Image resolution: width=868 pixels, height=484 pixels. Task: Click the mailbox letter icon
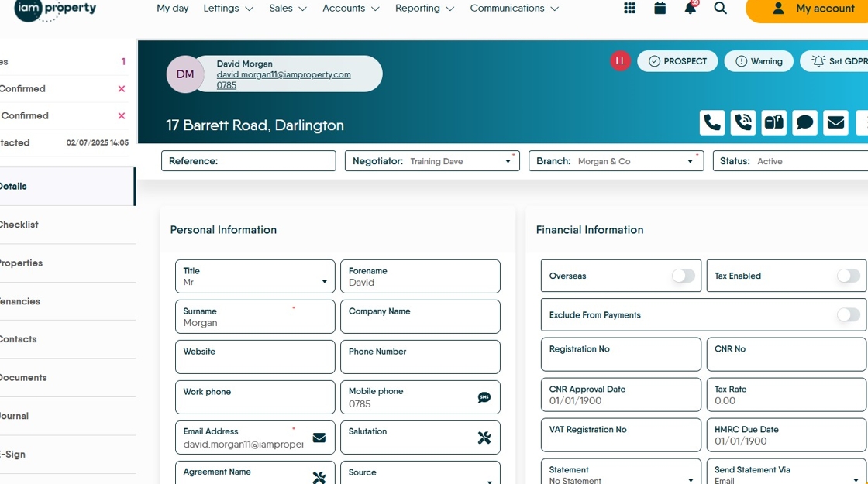pyautogui.click(x=774, y=122)
